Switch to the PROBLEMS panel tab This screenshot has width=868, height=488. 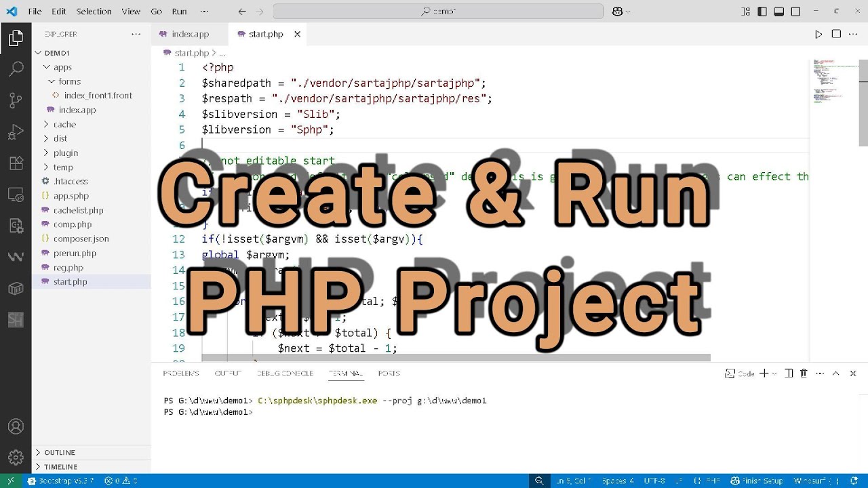pyautogui.click(x=181, y=373)
